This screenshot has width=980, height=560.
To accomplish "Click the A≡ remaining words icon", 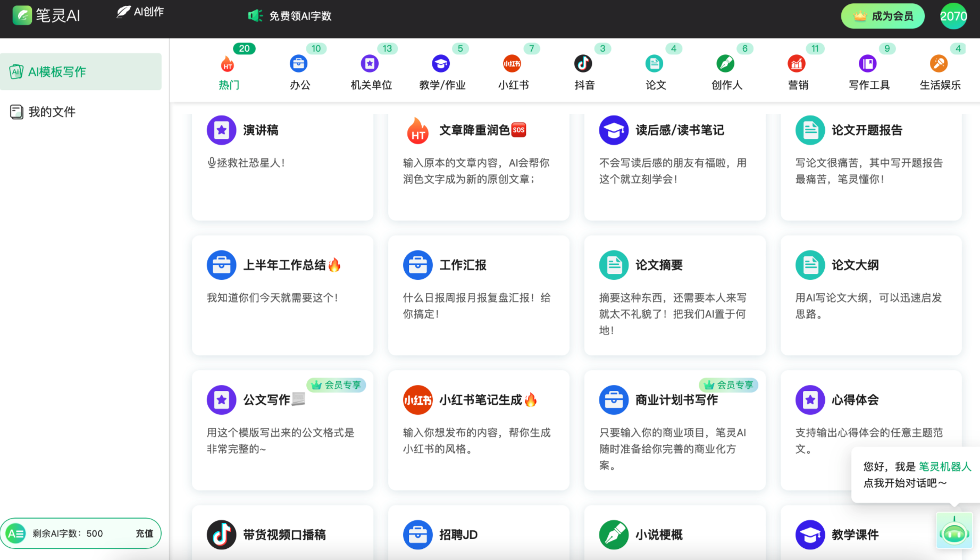I will pos(15,533).
